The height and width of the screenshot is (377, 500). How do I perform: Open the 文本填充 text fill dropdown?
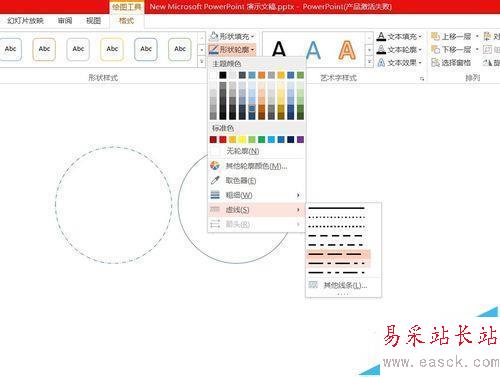(x=399, y=36)
